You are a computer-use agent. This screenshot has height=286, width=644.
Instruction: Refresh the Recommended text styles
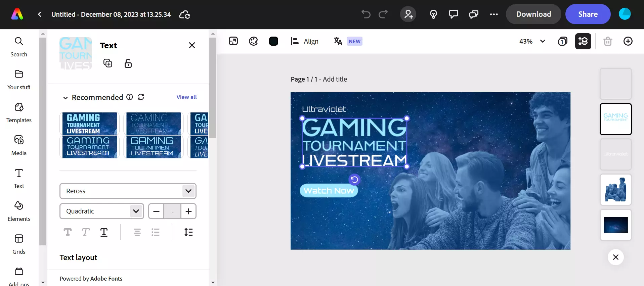(141, 97)
